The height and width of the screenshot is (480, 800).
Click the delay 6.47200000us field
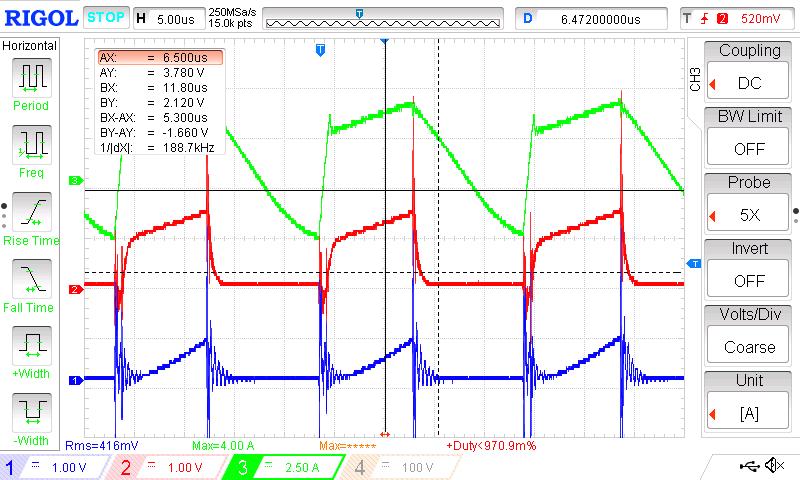591,19
